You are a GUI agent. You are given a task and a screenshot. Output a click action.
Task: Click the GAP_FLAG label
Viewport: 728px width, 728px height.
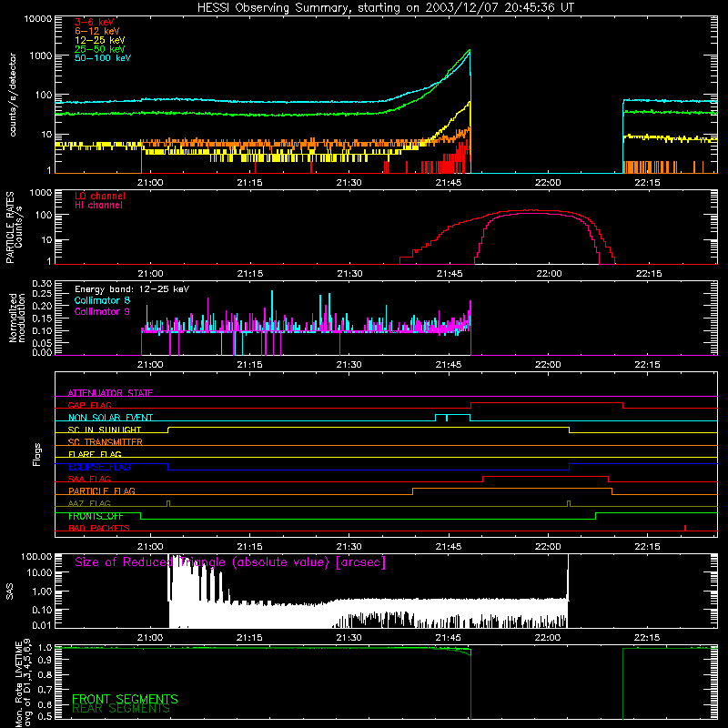[x=89, y=405]
